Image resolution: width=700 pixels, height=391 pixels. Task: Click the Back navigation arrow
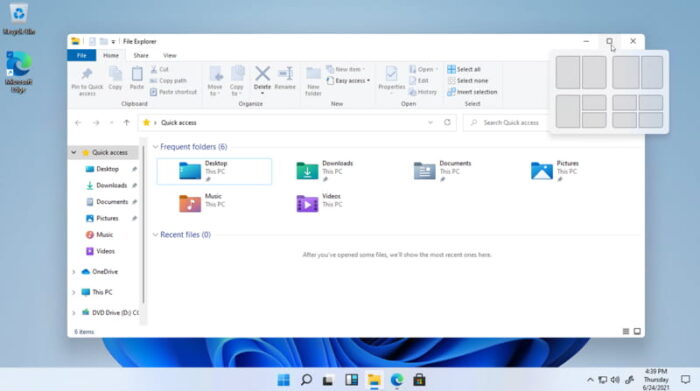(78, 122)
